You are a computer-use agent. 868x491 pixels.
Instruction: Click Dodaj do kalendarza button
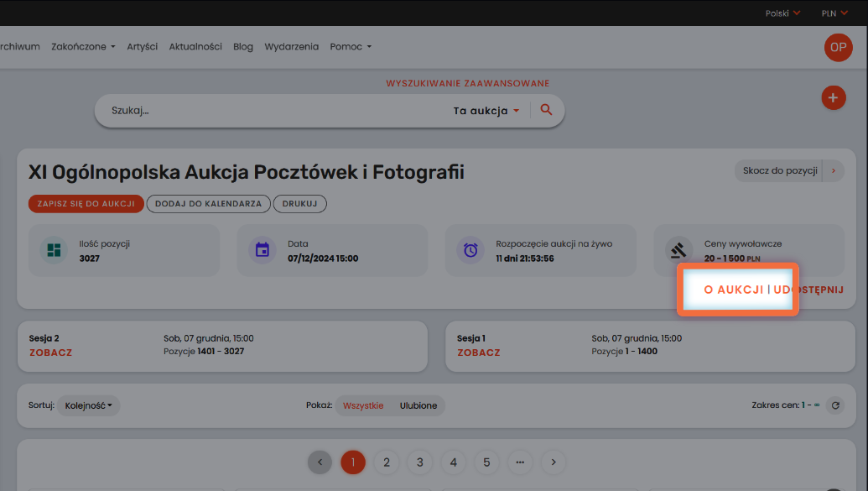(x=208, y=204)
